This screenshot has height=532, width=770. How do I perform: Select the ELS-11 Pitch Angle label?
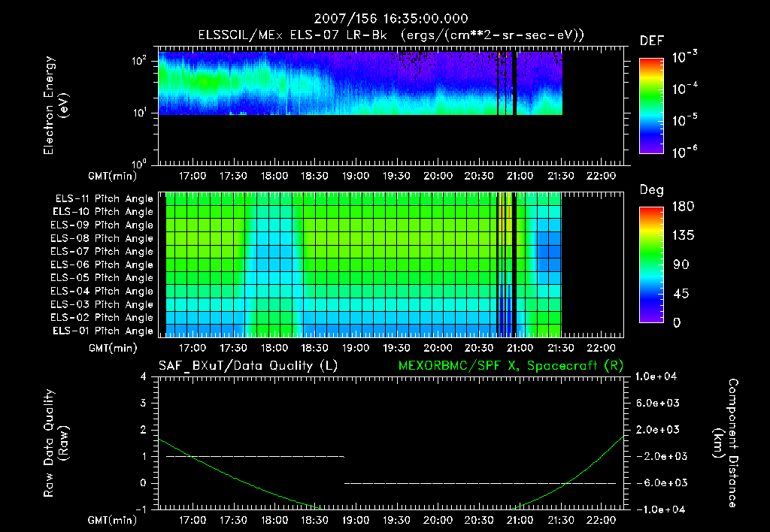(104, 199)
